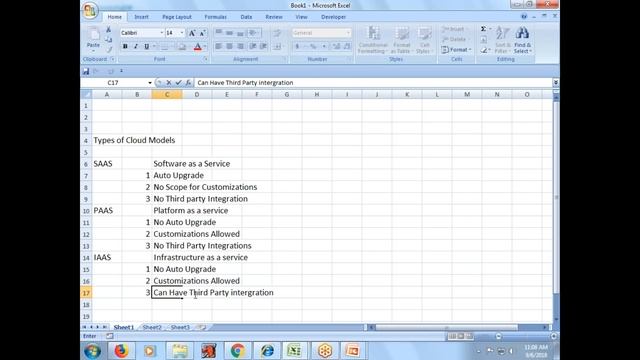Screen dimensions: 640x360
Task: Toggle Bold formatting
Action: [125, 47]
